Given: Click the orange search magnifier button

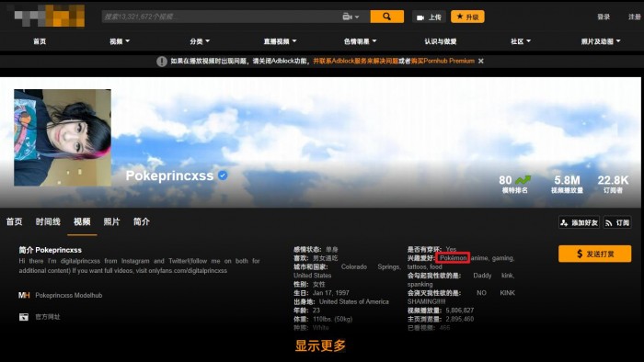Looking at the screenshot, I should tap(386, 17).
